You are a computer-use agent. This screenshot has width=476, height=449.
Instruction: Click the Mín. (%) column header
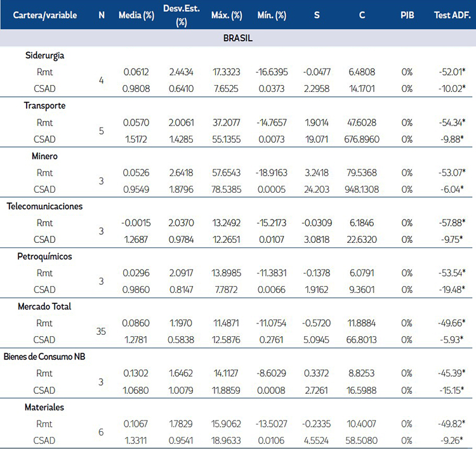(272, 15)
